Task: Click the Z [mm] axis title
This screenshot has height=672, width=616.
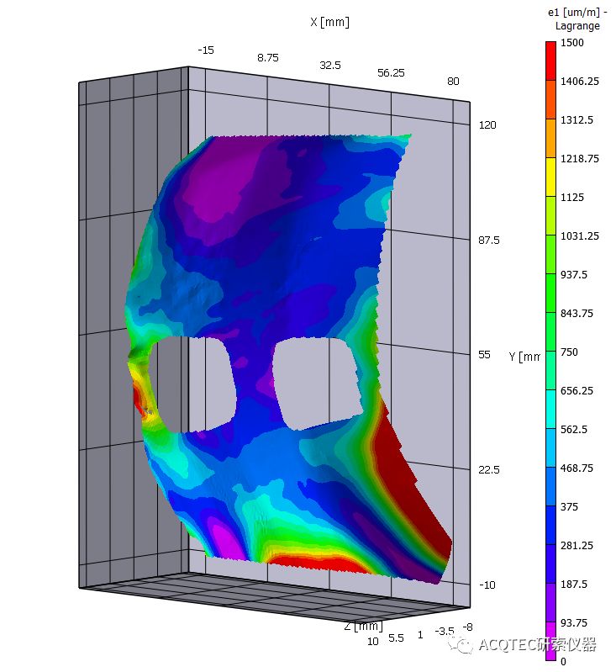Action: pyautogui.click(x=363, y=626)
